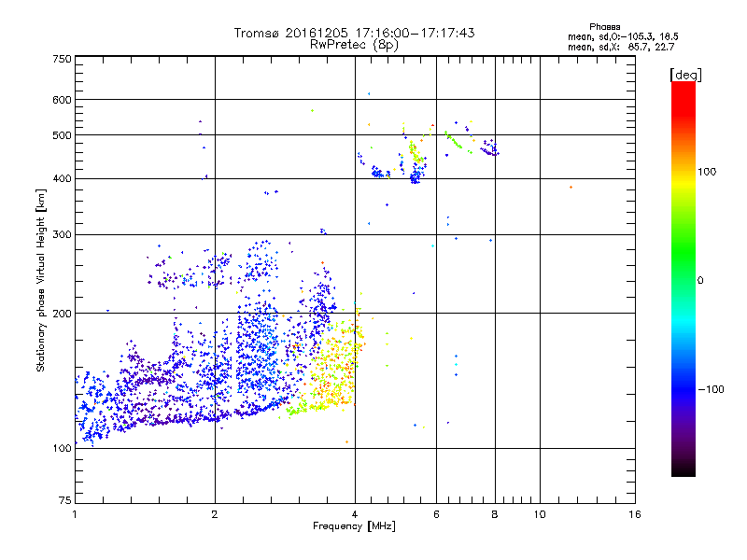
Task: Click the plot title 'Tromsø 20161205 17:16:00-17:17:43'
Action: click(354, 33)
